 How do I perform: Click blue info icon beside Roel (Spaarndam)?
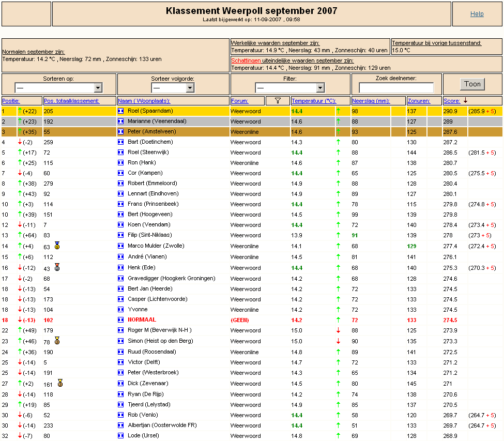[x=120, y=111]
